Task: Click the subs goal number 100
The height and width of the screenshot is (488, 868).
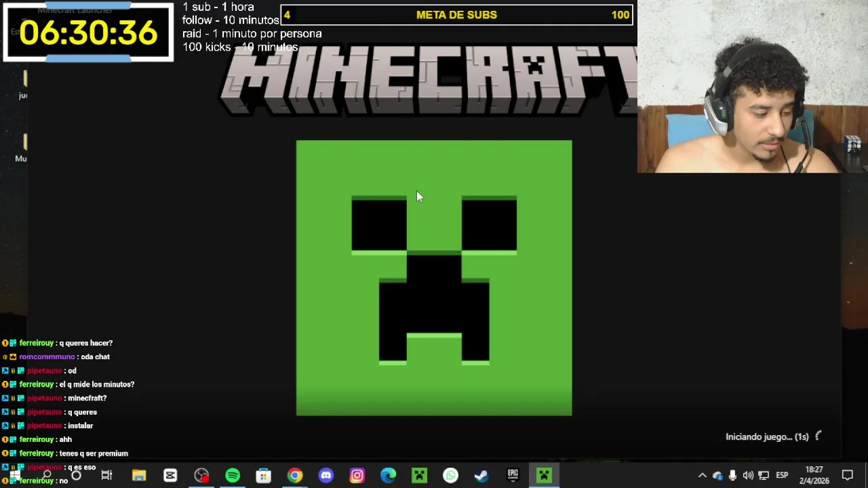Action: click(620, 15)
